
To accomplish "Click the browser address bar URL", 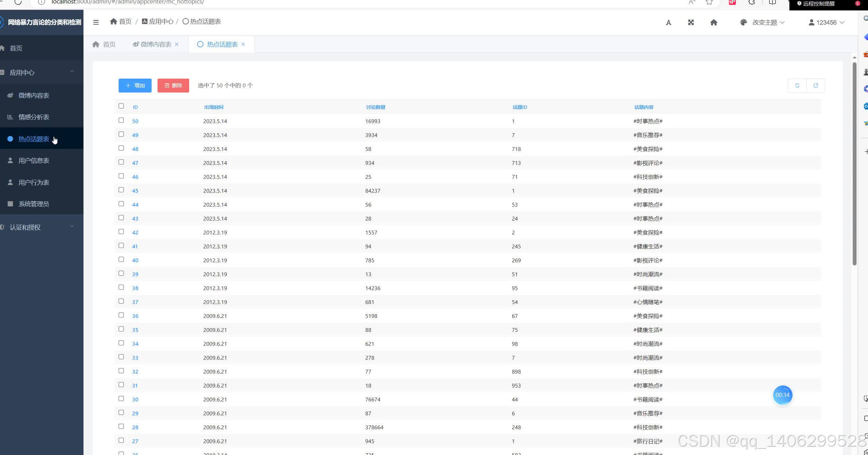I will (128, 2).
